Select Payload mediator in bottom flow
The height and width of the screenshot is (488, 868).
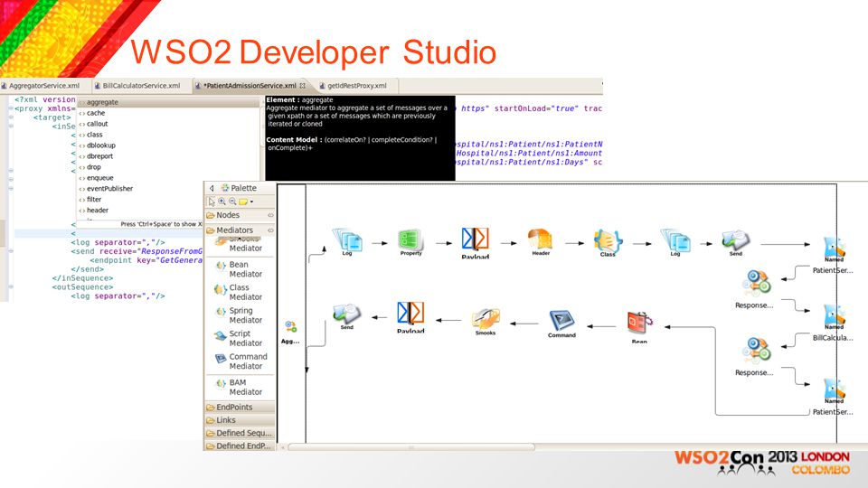410,317
